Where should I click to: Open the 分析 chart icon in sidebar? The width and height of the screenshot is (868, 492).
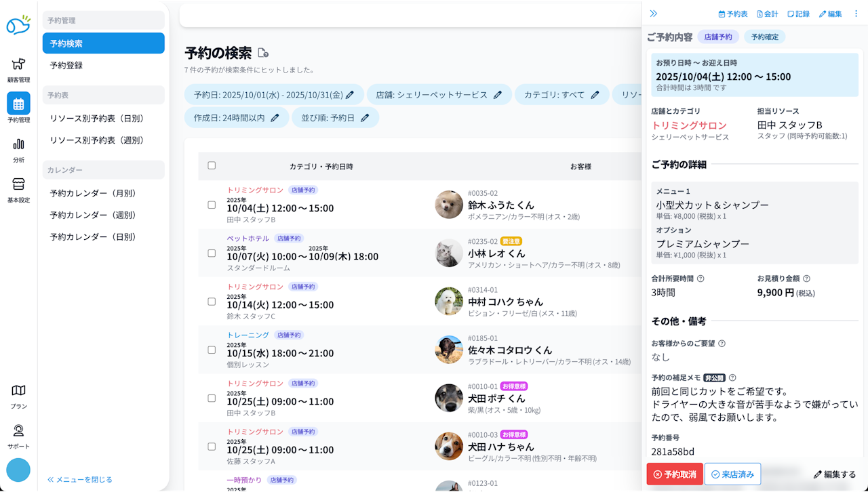click(18, 150)
